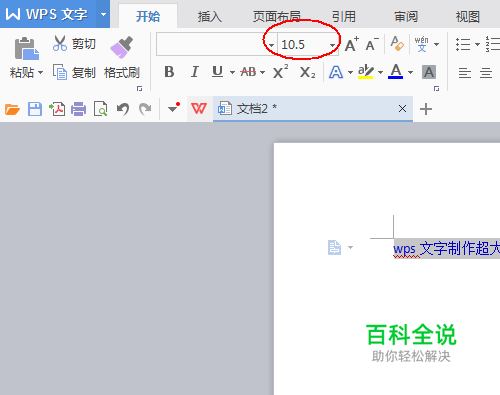
Task: Open font dialog launcher corner icon
Action: click(436, 88)
